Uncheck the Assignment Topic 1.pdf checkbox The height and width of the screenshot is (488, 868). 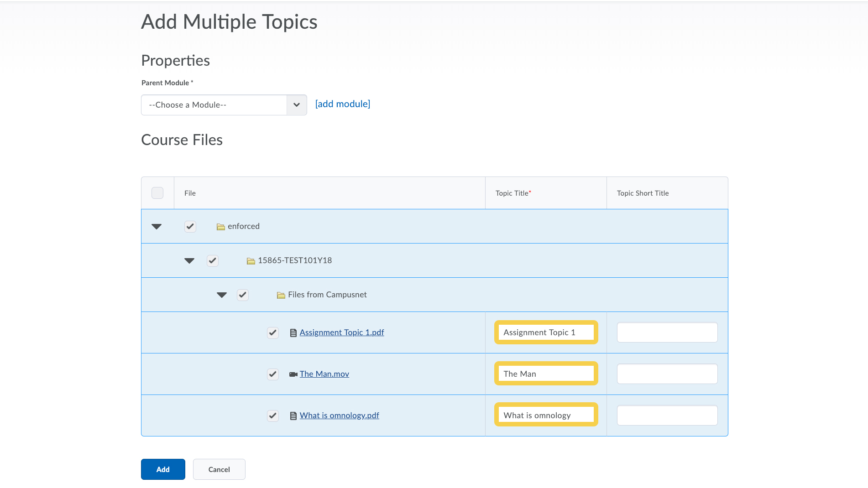(273, 333)
